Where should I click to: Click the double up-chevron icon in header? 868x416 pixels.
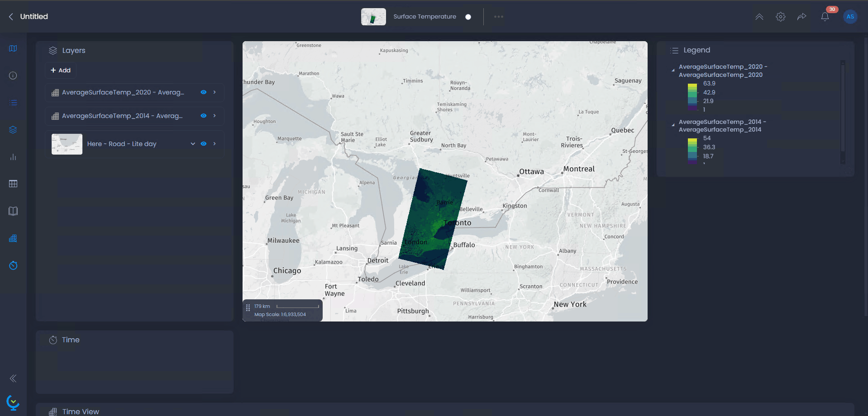pyautogui.click(x=759, y=17)
